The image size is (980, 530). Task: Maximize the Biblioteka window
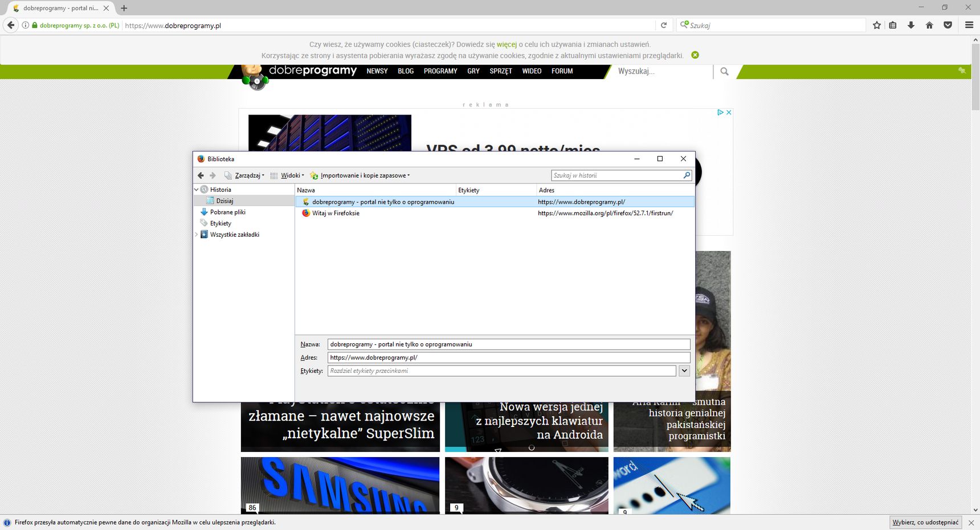point(660,159)
